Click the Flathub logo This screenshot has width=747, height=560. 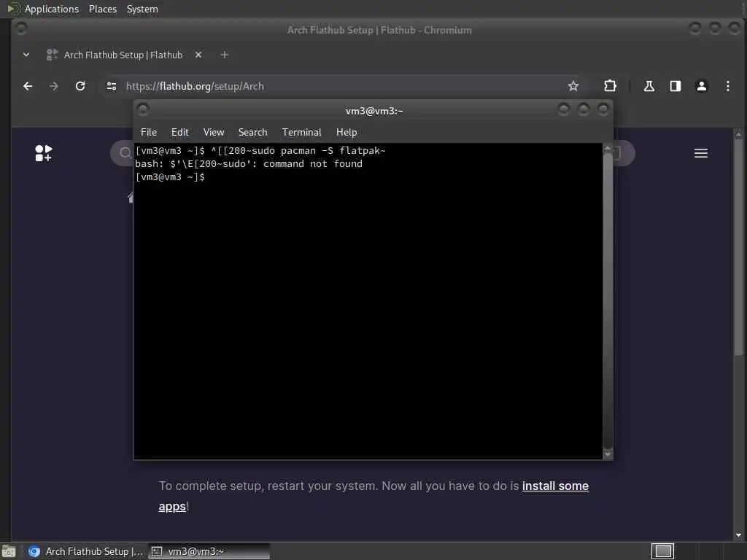click(43, 153)
